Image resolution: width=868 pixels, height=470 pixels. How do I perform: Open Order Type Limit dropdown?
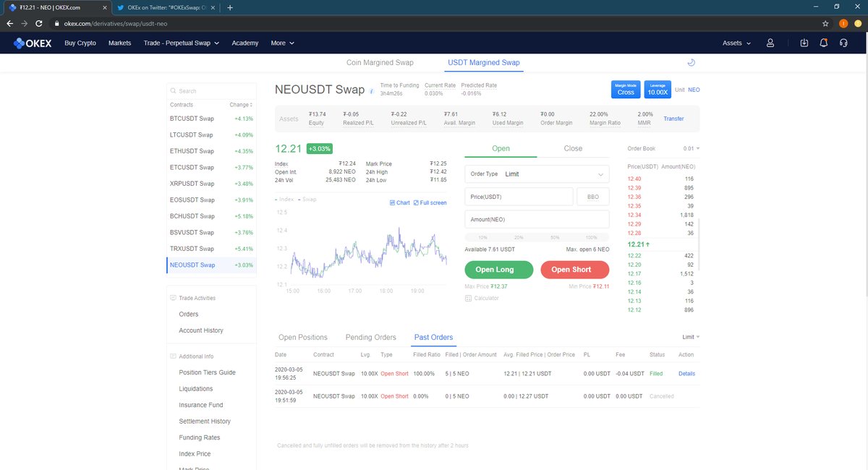(537, 174)
